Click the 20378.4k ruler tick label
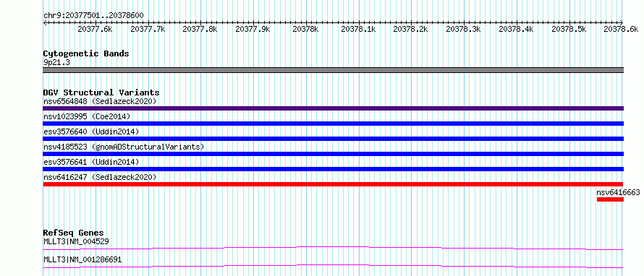 point(516,29)
